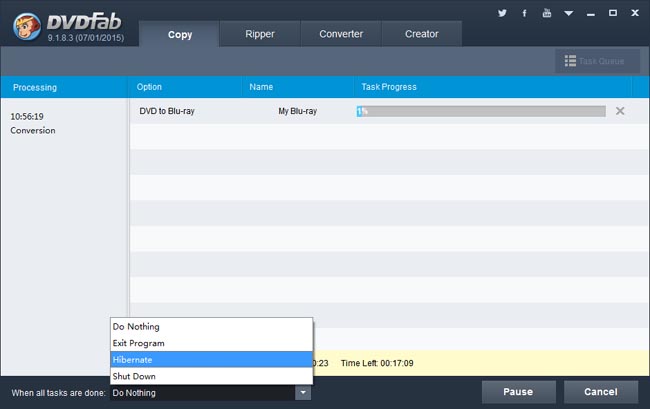Switch to the Converter tab
This screenshot has height=409, width=650.
[341, 34]
